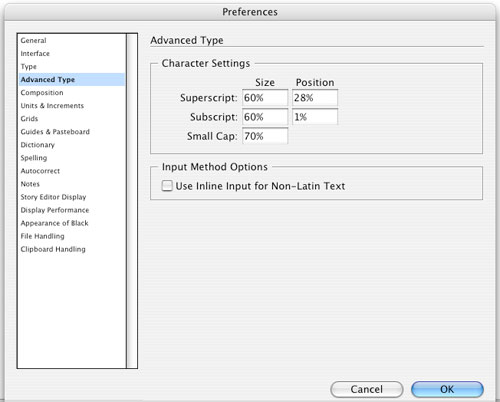This screenshot has width=500, height=402.
Task: Click the Cancel button
Action: tap(367, 389)
